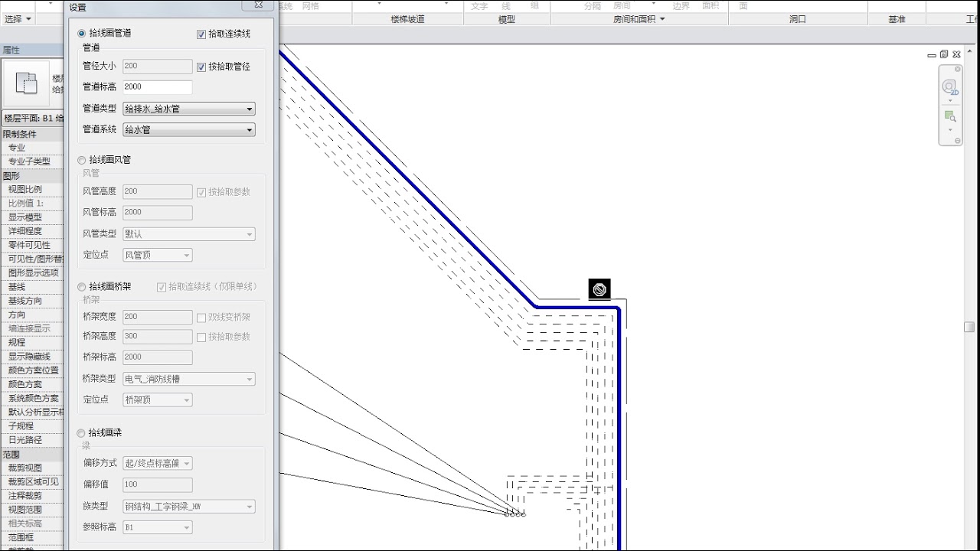Select 拾线画管道 radio option
Image resolution: width=980 pixels, height=551 pixels.
(82, 34)
